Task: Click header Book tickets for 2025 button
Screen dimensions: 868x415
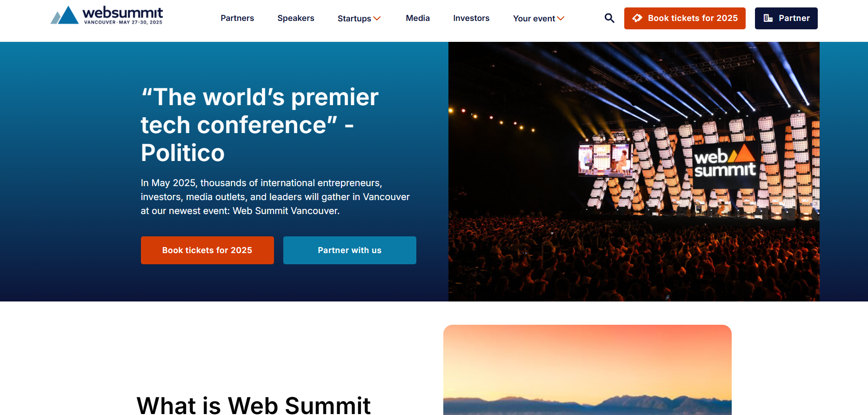Action: [x=685, y=18]
